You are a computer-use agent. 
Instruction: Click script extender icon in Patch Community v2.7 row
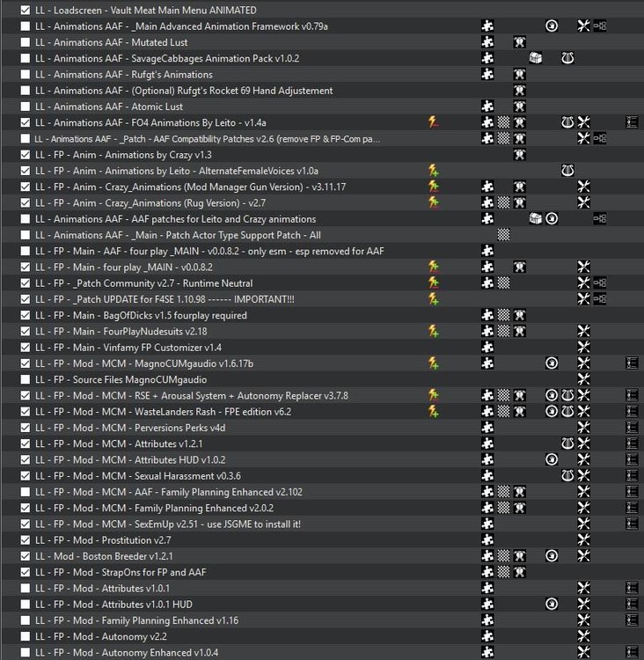click(599, 282)
